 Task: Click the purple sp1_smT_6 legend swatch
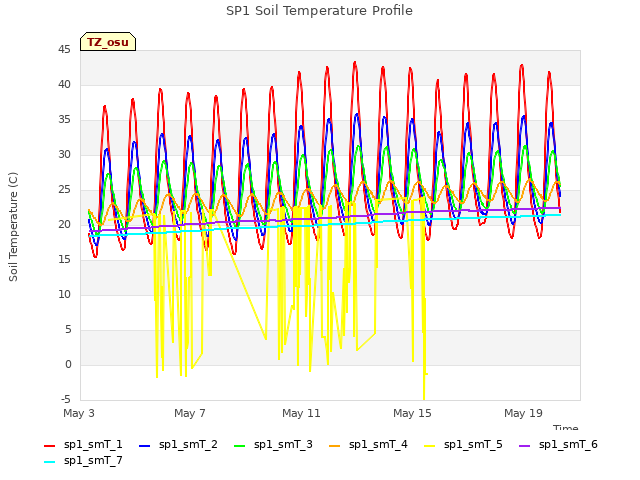(524, 446)
